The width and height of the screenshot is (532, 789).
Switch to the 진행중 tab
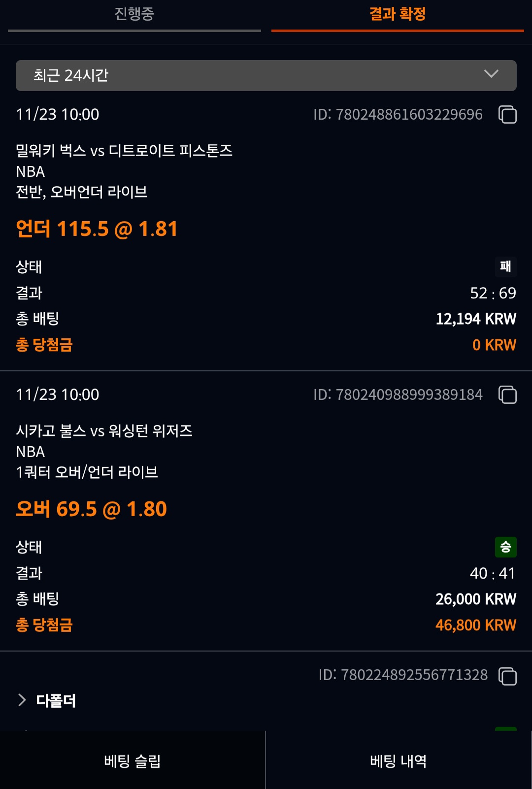pyautogui.click(x=134, y=14)
